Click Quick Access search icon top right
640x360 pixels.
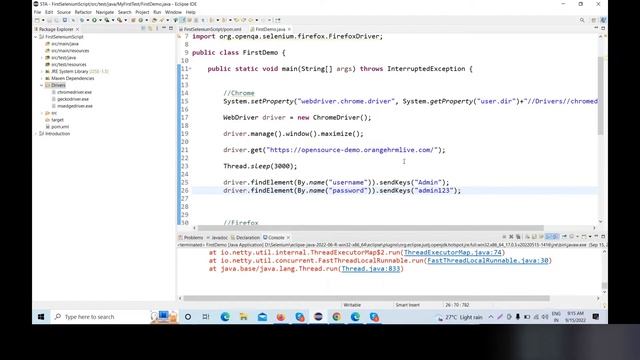pos(582,20)
